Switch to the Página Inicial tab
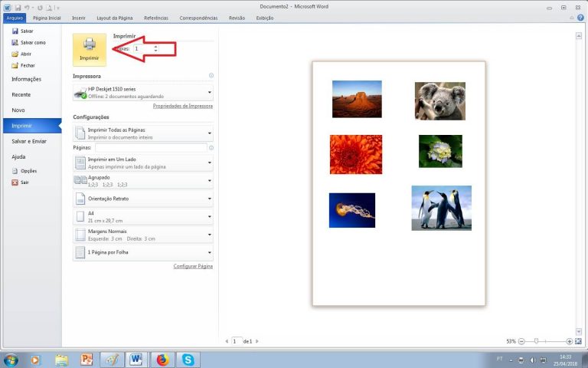The width and height of the screenshot is (588, 368). (x=47, y=18)
